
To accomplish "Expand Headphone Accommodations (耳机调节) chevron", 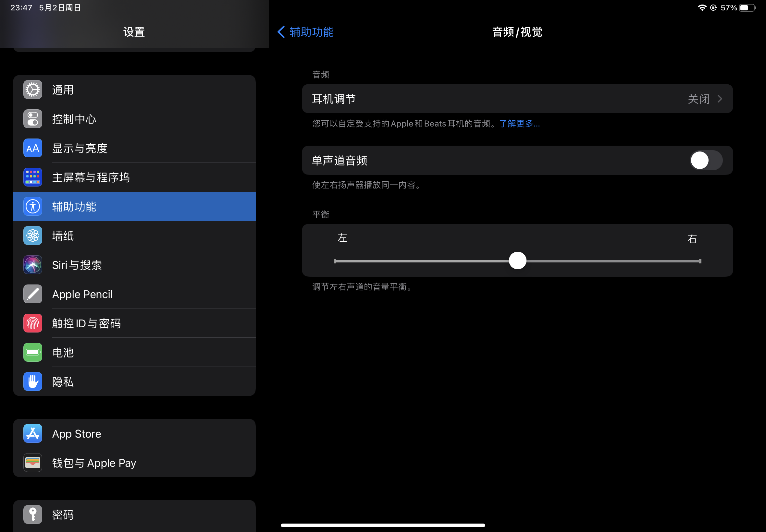I will (x=720, y=99).
